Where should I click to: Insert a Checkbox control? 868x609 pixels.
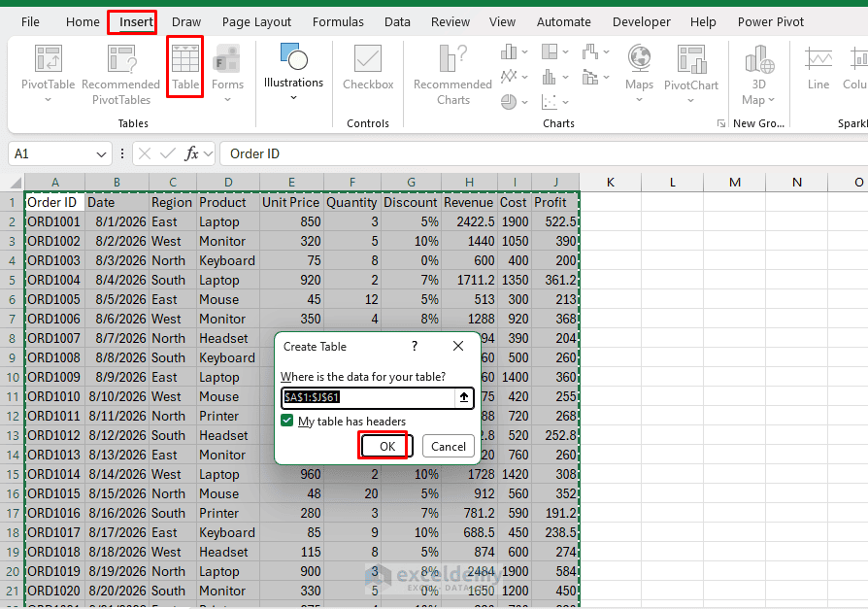(x=368, y=67)
